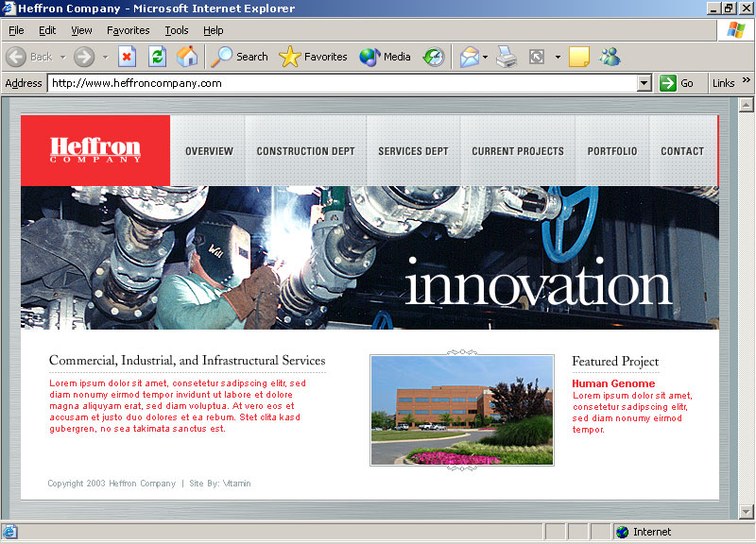Viewport: 756px width, 544px height.
Task: Open the History icon in toolbar
Action: [433, 57]
